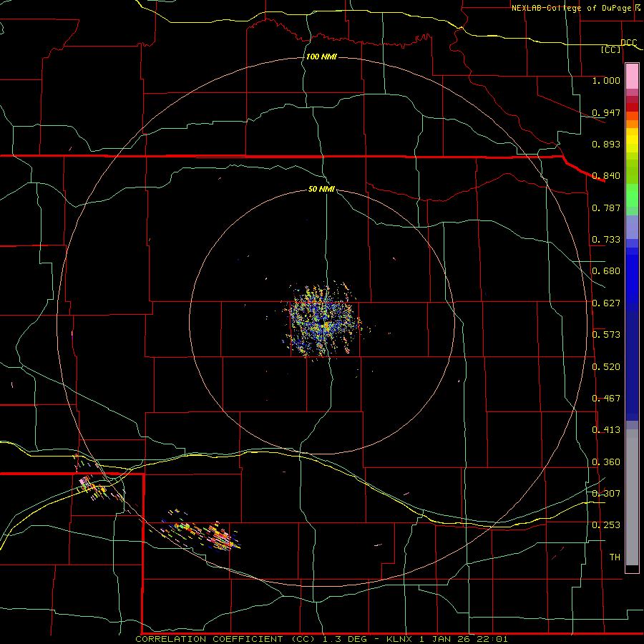Click the 0.307 legend value
The height and width of the screenshot is (644, 644).
(606, 494)
